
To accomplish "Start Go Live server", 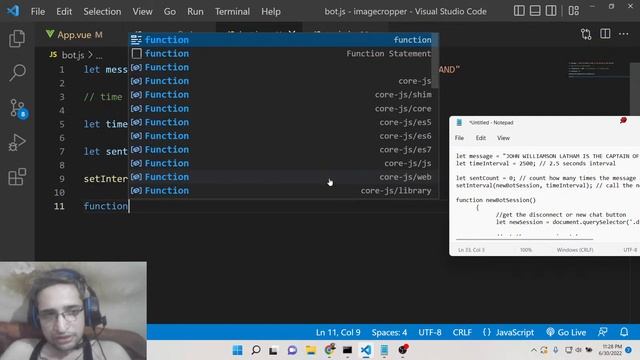I will coord(566,332).
